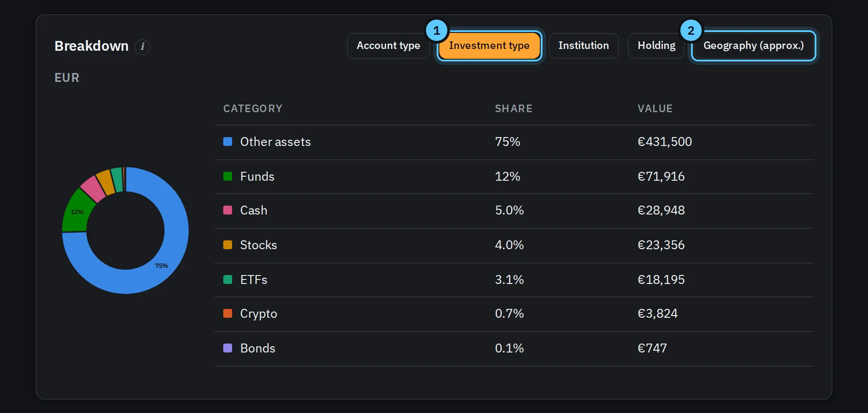The width and height of the screenshot is (868, 413).
Task: Click the €18,195 value cell
Action: click(661, 279)
